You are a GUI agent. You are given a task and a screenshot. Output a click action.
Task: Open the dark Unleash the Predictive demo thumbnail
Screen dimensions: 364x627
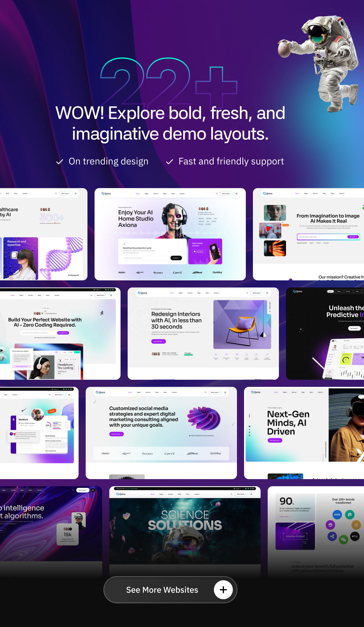tap(325, 334)
